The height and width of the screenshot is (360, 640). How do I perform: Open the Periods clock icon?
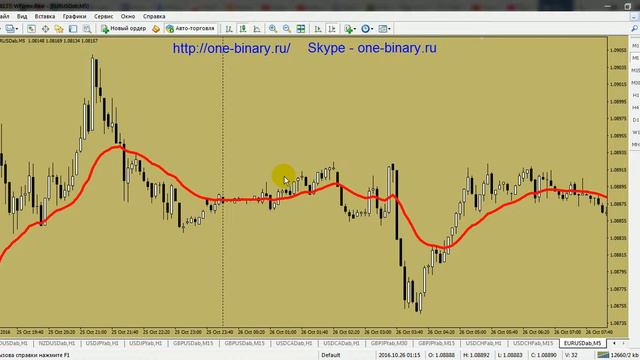(365, 29)
